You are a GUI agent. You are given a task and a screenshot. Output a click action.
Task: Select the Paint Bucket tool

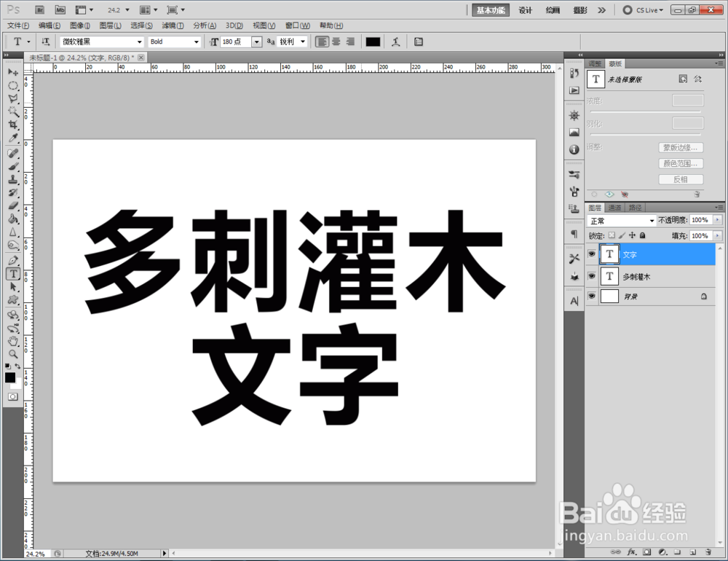[13, 219]
